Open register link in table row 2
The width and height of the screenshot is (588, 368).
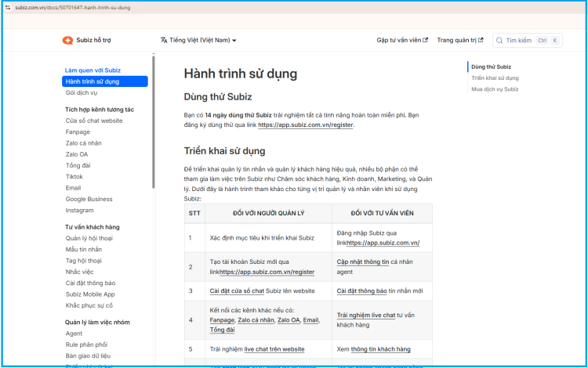[267, 272]
